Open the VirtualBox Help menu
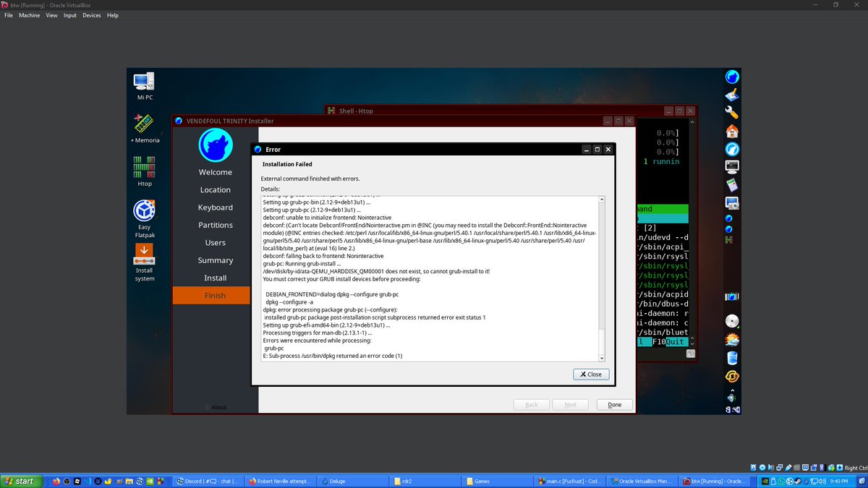This screenshot has height=488, width=868. [x=113, y=15]
